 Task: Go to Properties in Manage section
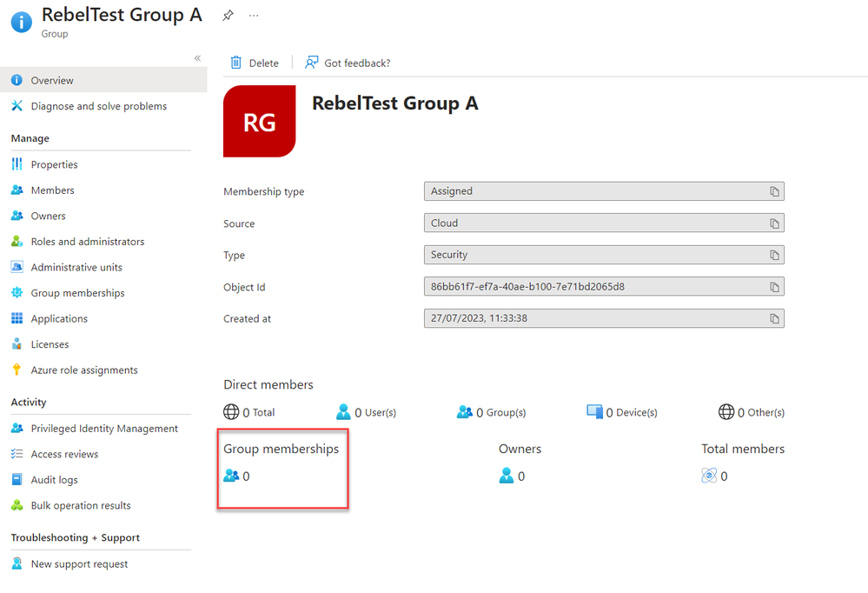(x=54, y=164)
